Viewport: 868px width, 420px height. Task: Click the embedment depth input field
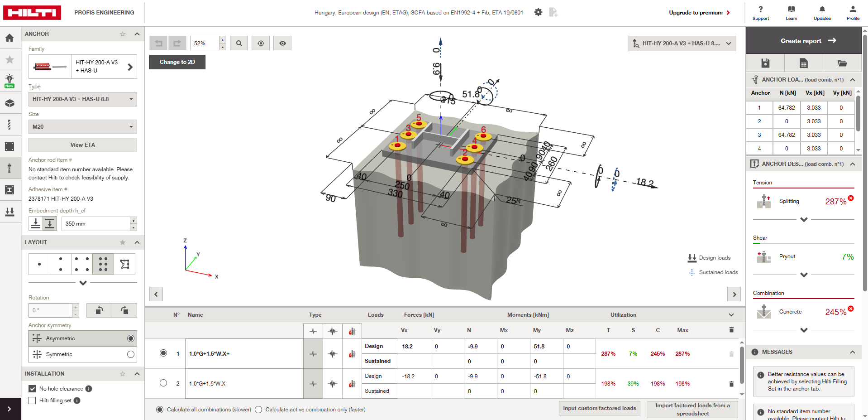coord(96,224)
